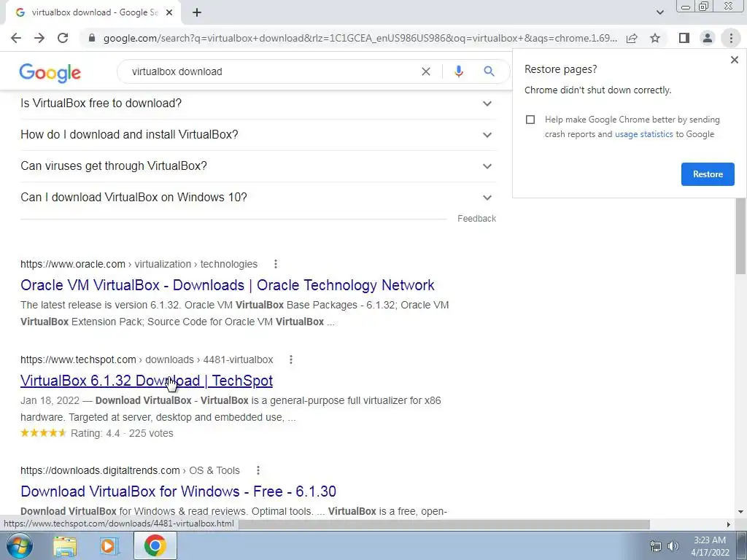Close the virtualbox download tab
This screenshot has height=560, width=747.
[169, 12]
